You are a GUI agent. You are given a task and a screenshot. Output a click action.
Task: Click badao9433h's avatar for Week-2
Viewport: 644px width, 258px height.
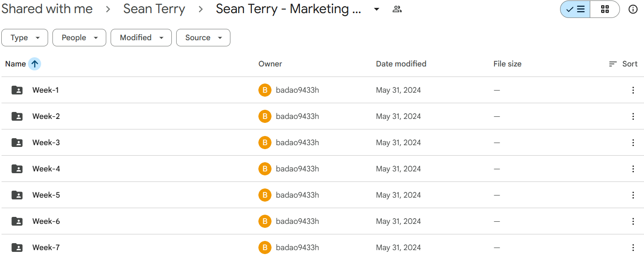[x=265, y=116]
